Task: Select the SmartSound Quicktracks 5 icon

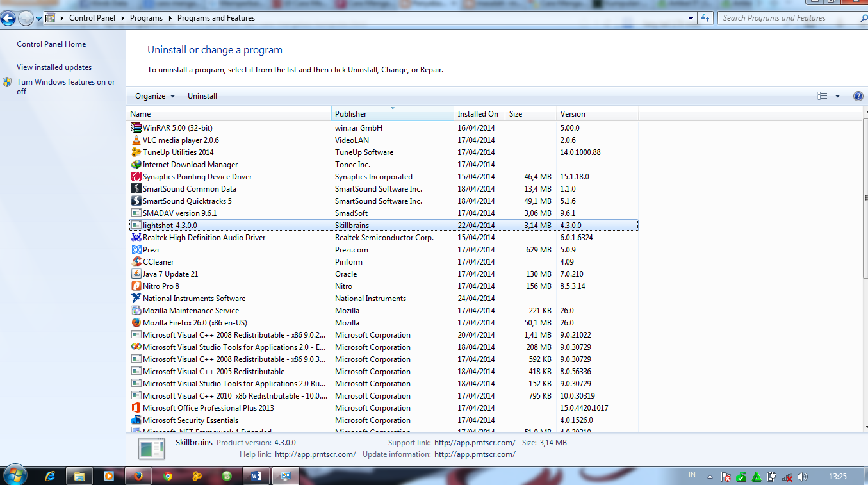Action: [x=136, y=201]
